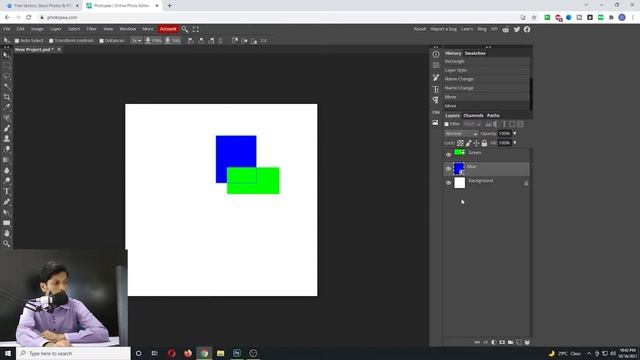Select the Blue layer thumbnail
The height and width of the screenshot is (360, 640).
tap(459, 169)
